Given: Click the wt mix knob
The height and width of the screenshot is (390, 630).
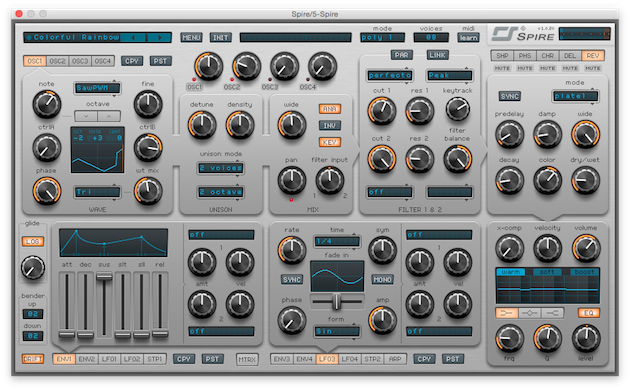Looking at the screenshot, I should [147, 191].
